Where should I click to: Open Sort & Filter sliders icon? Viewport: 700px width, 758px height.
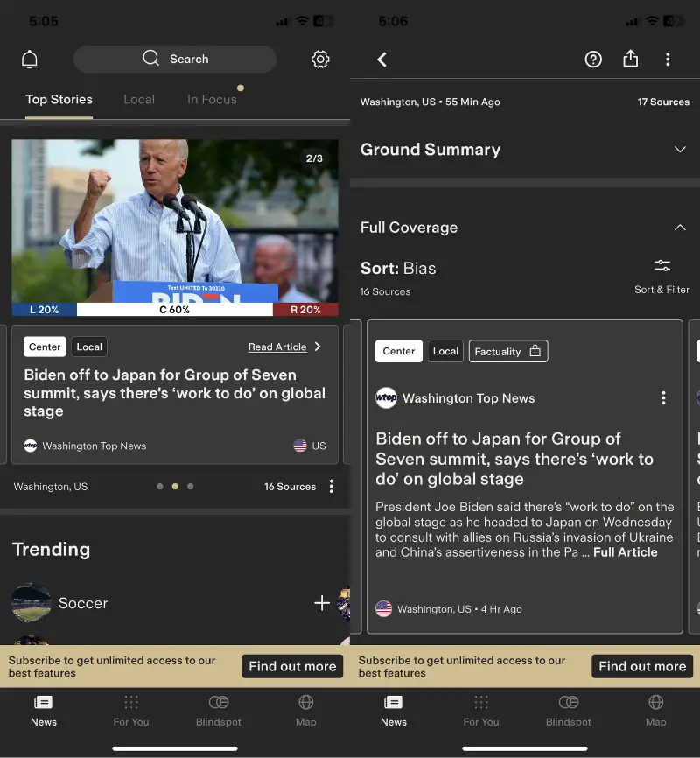[x=662, y=266]
